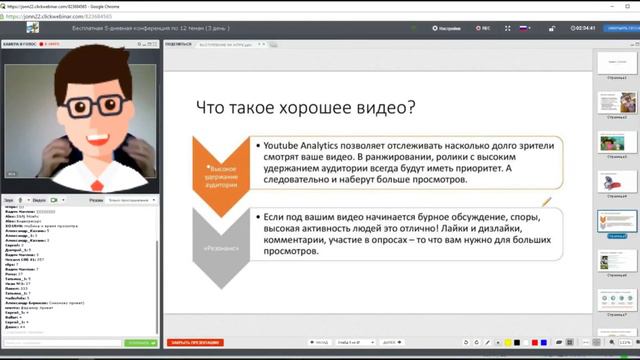Go to next slide with ДАЛЕЕ
Screen dimensions: 640x360
392,342
